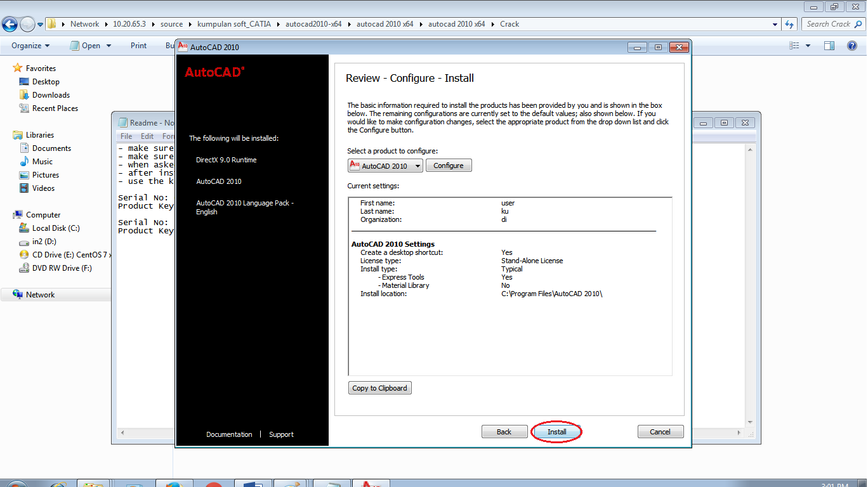The image size is (868, 487).
Task: Click the 'Stand-Alone License' value
Action: pyautogui.click(x=532, y=261)
